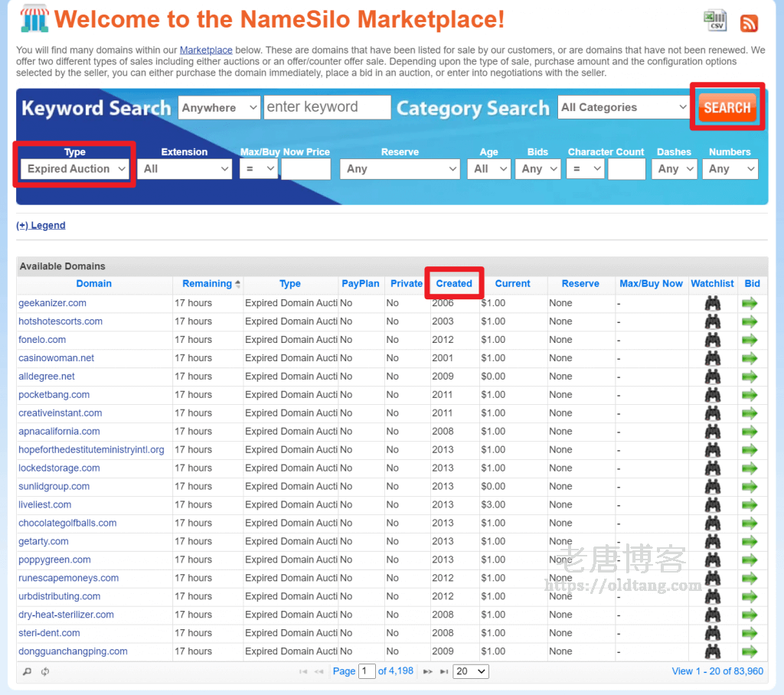This screenshot has height=695, width=784.
Task: Open the orange RSS feed icon
Action: [749, 23]
